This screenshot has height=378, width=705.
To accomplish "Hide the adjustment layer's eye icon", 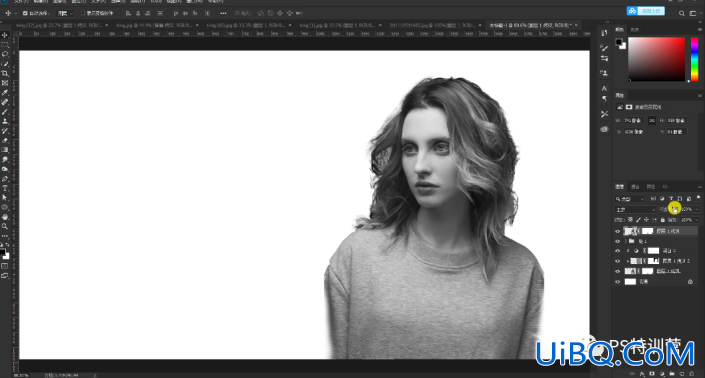I will [x=617, y=251].
